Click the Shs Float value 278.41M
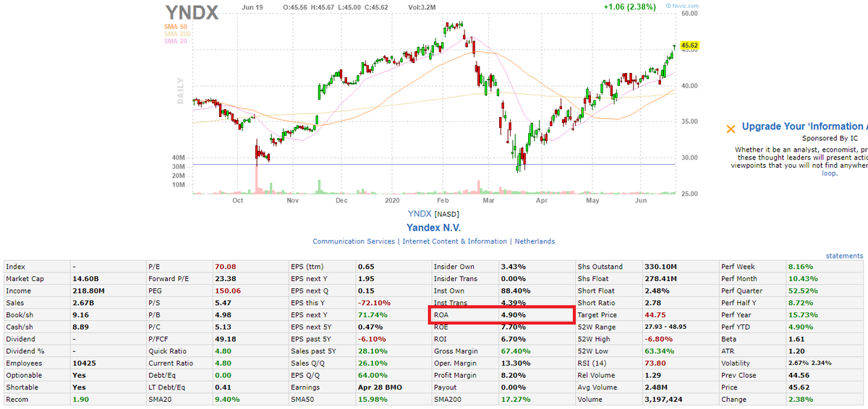868x409 pixels. tap(660, 279)
